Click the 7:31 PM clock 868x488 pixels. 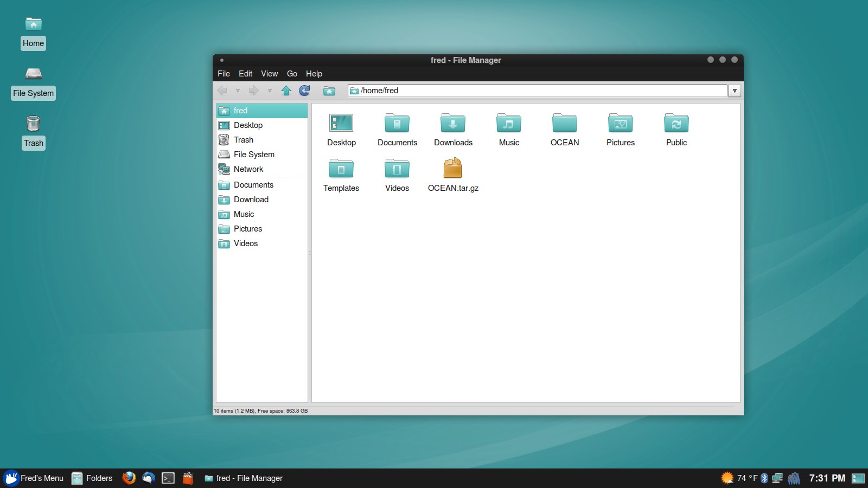(x=827, y=478)
